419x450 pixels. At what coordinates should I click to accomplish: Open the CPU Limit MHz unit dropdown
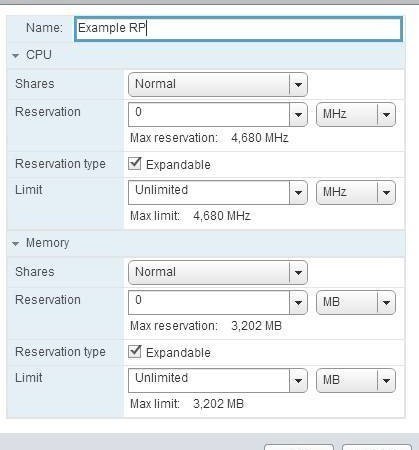pos(356,192)
